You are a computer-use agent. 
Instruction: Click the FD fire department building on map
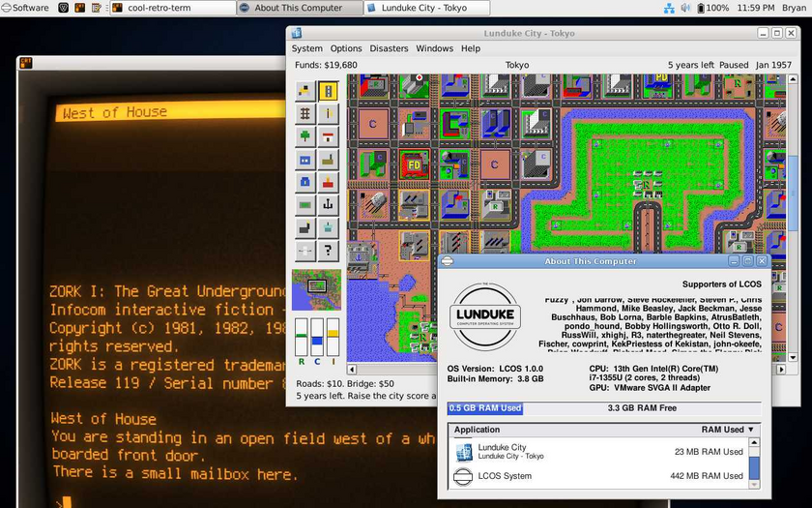click(414, 164)
